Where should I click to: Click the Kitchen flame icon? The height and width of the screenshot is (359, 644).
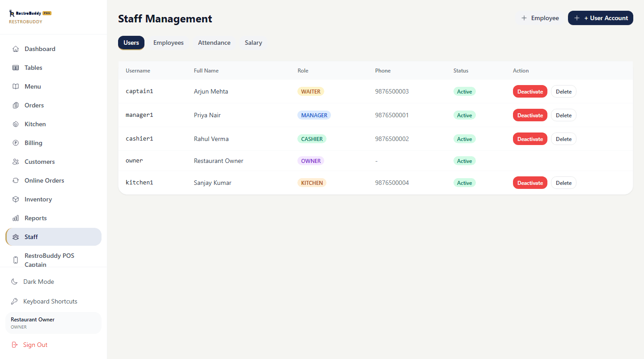point(16,124)
